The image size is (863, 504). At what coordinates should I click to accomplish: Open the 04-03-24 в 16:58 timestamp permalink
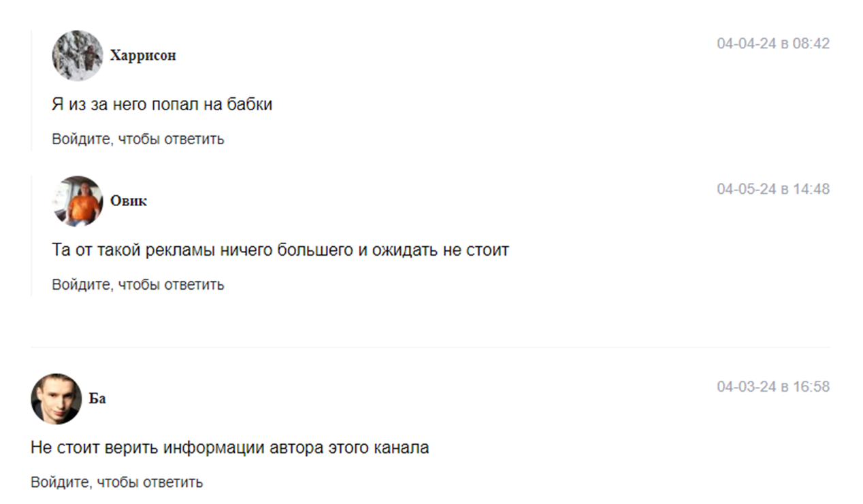click(x=773, y=387)
